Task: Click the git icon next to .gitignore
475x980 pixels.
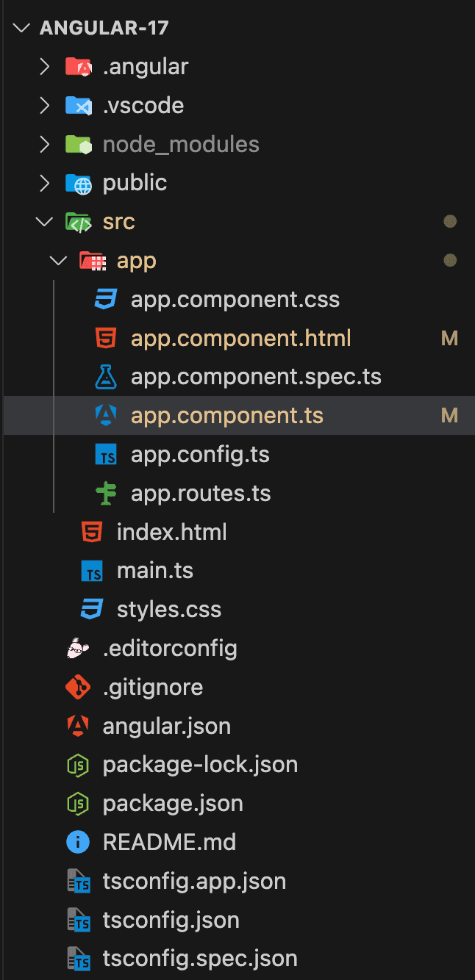Action: coord(77,688)
